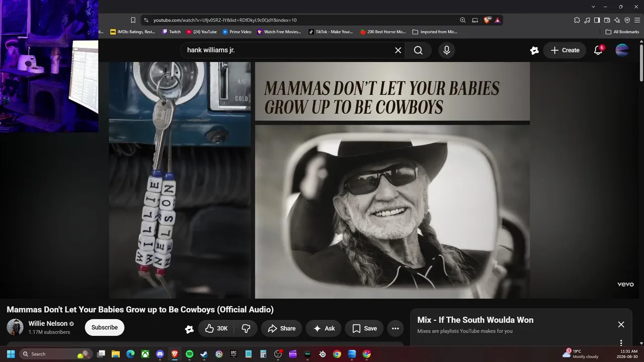
Task: Subscribe to Willie Nelson channel
Action: (105, 327)
